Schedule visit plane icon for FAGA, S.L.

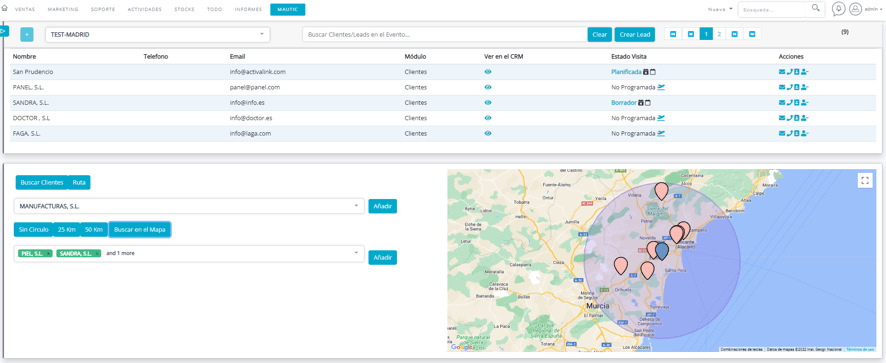[x=661, y=133]
